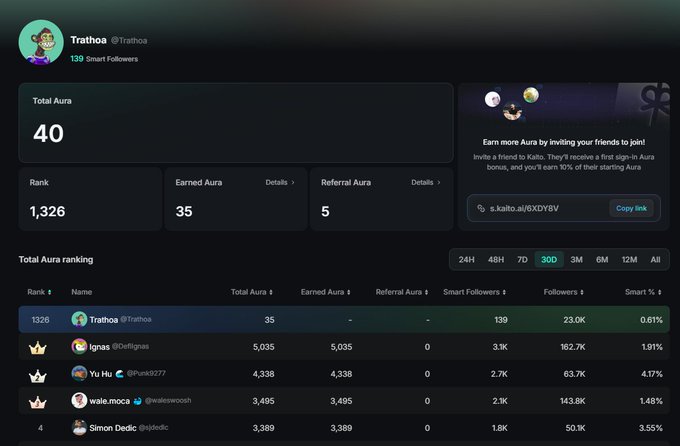Sort table by Referral Aura column
The width and height of the screenshot is (680, 446).
[402, 292]
